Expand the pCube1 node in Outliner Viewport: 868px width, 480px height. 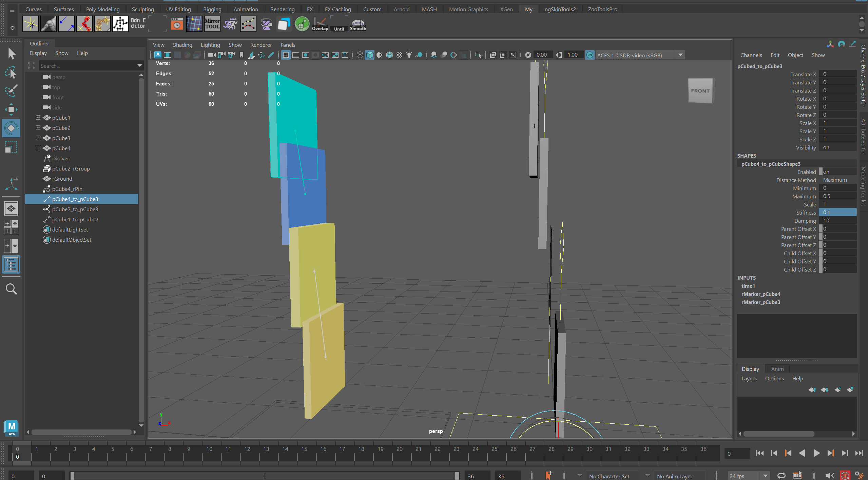coord(38,118)
